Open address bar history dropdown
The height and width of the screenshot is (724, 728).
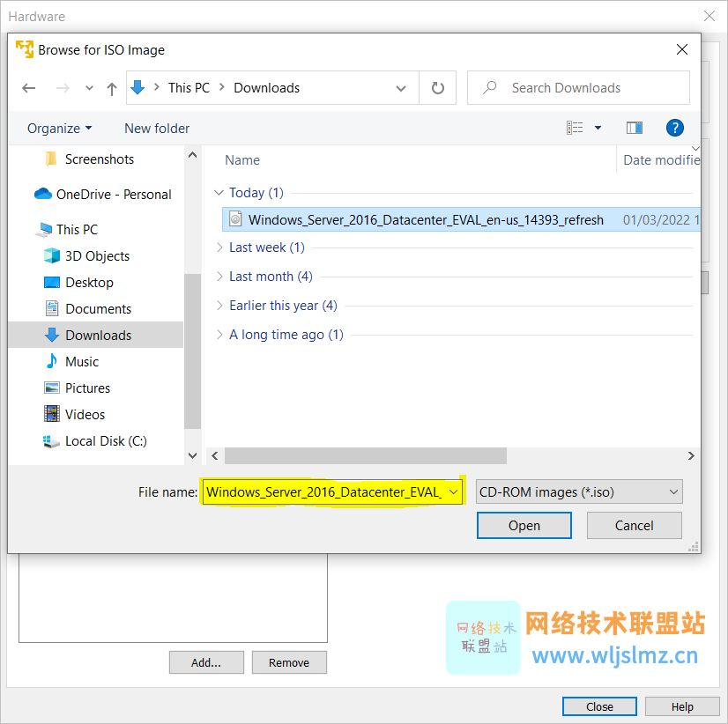pyautogui.click(x=401, y=88)
